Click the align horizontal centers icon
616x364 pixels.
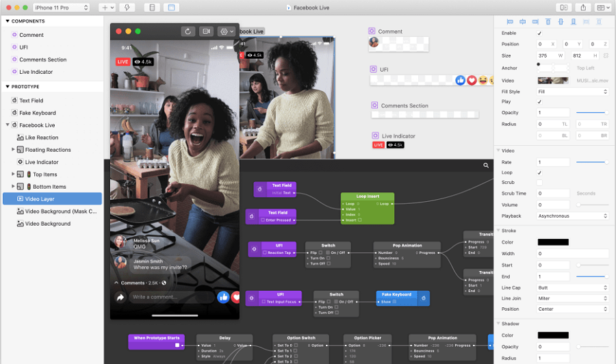[x=522, y=22]
